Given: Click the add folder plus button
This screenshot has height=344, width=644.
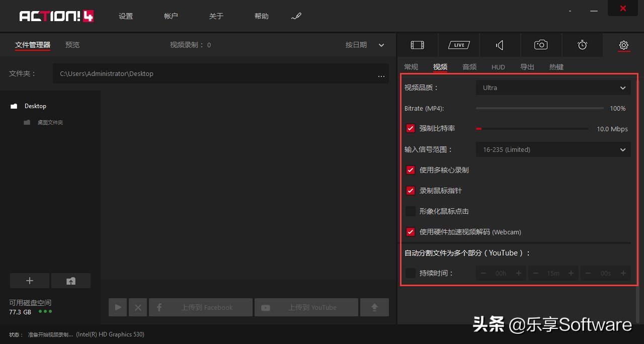Looking at the screenshot, I should (30, 281).
